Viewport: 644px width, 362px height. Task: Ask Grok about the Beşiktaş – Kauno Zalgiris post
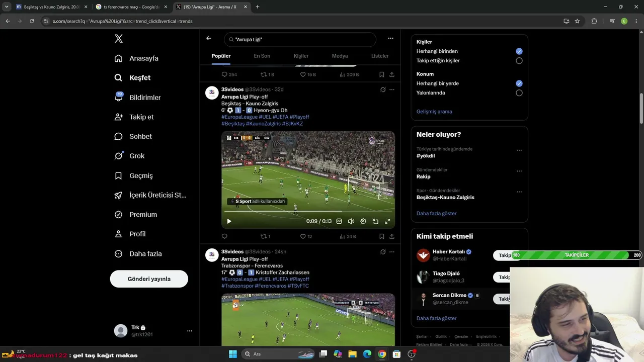click(x=383, y=89)
